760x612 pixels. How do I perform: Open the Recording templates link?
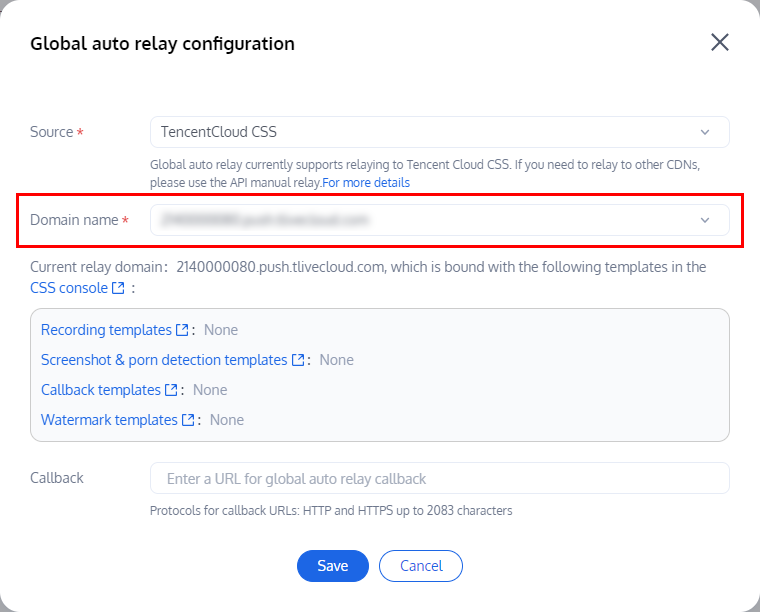[106, 330]
